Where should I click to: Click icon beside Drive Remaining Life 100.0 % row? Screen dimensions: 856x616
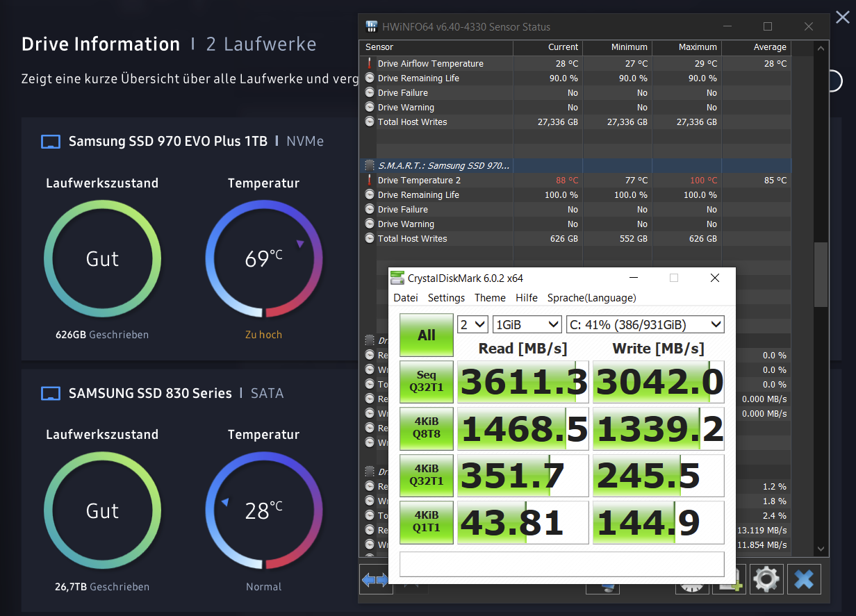pos(370,194)
